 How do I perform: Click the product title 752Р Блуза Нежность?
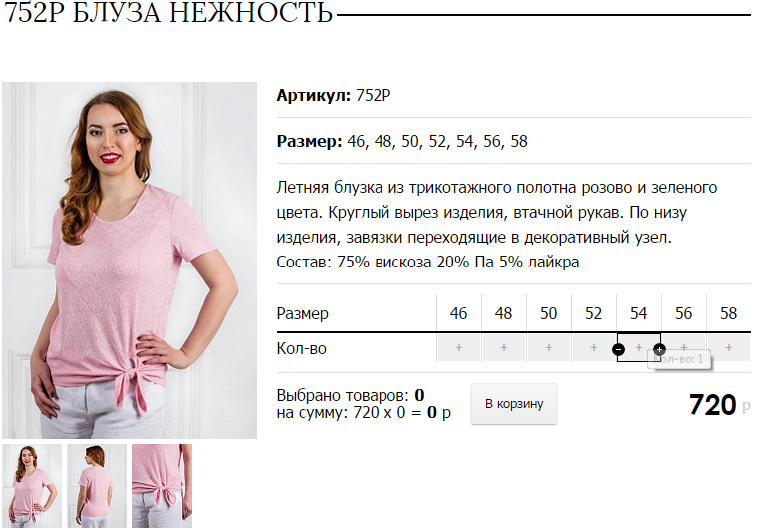coord(168,12)
